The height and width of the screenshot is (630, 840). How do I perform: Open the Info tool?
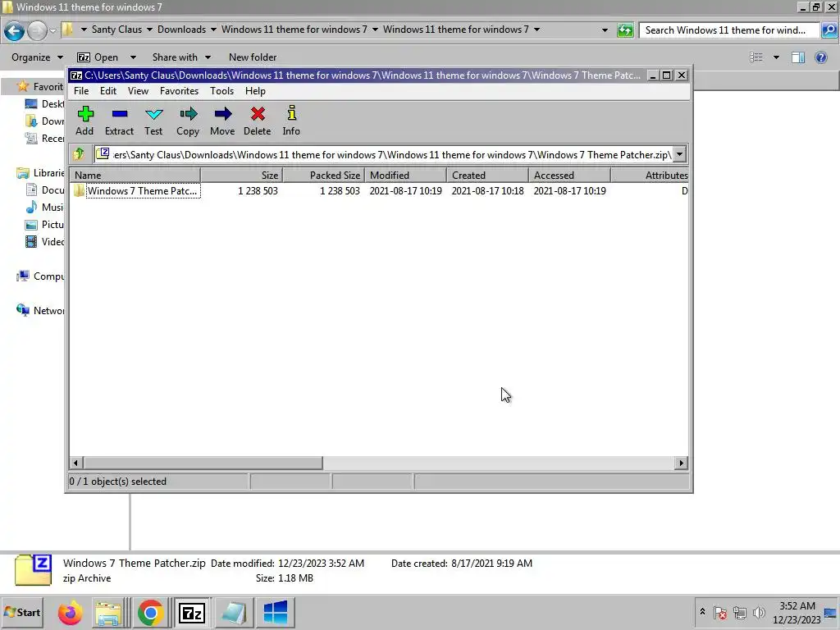(291, 121)
